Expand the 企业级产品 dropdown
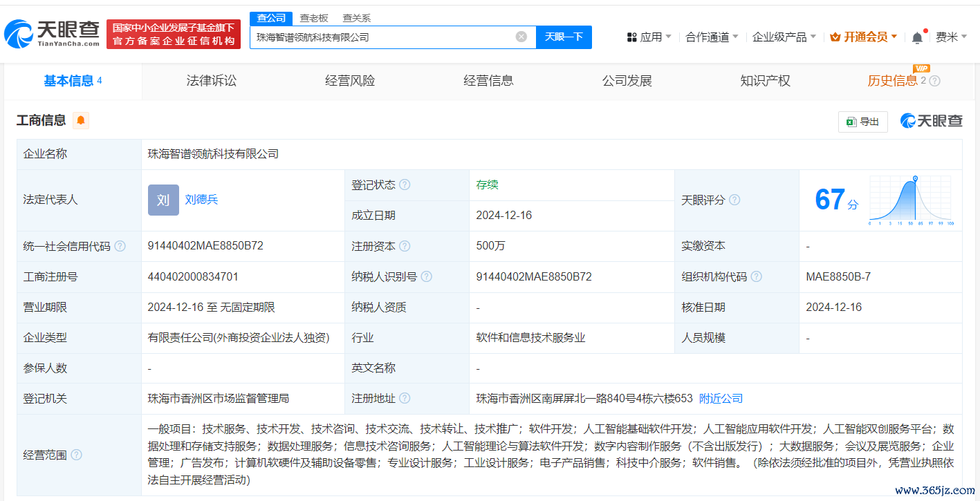The image size is (980, 501). coord(784,37)
